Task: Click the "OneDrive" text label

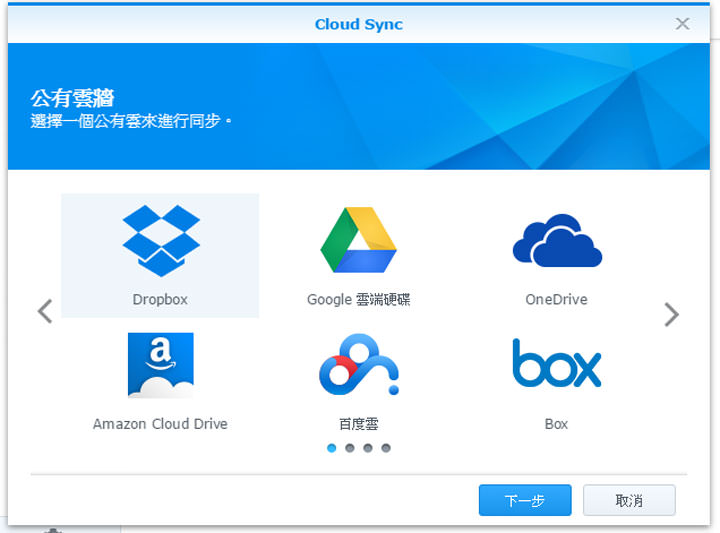Action: pos(556,299)
